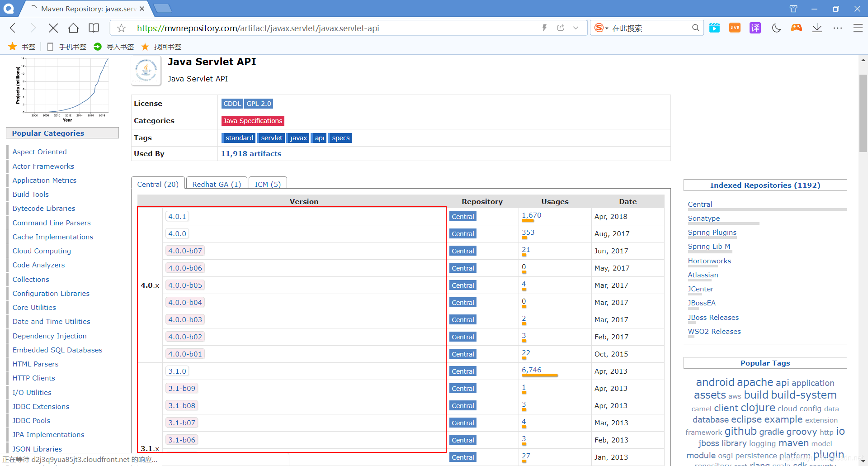Click 导入书签 import bookmarks
This screenshot has height=466, width=868.
coord(114,47)
